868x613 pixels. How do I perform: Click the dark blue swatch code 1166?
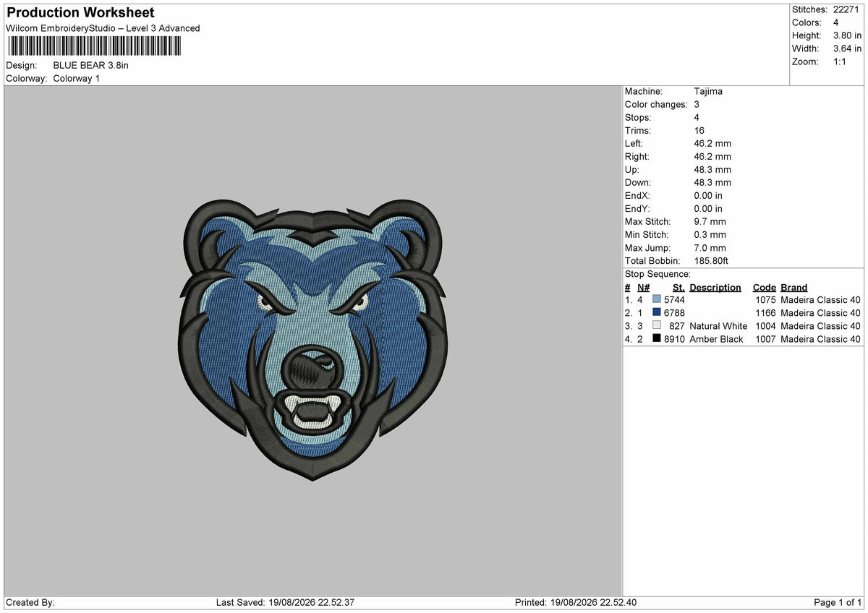[x=657, y=312]
